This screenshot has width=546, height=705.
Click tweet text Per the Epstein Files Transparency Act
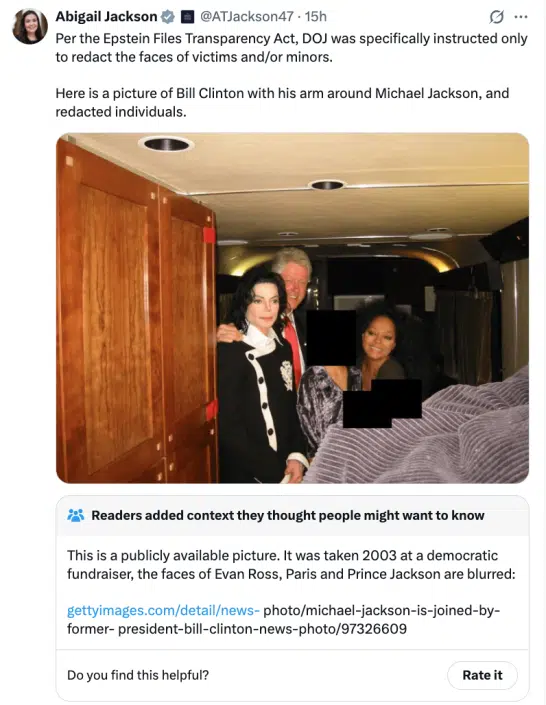point(291,48)
